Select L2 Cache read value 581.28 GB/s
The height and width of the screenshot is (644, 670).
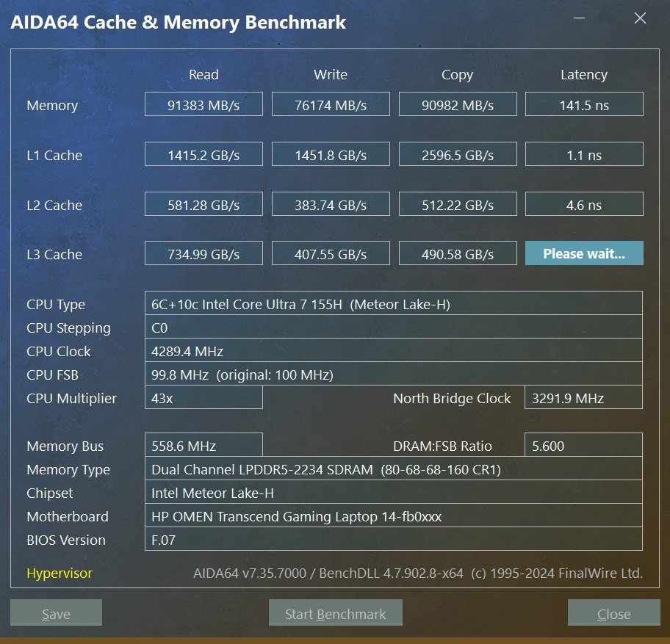[203, 203]
